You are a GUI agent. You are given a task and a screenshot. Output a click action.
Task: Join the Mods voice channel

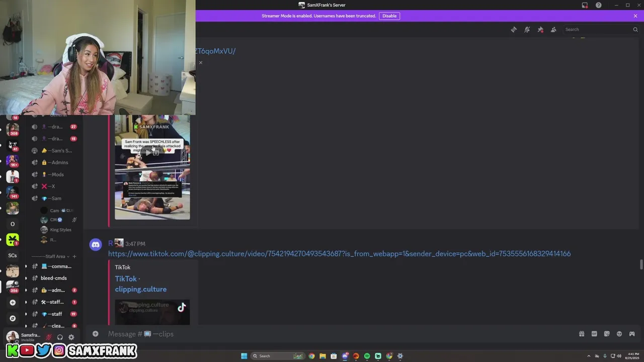click(54, 174)
